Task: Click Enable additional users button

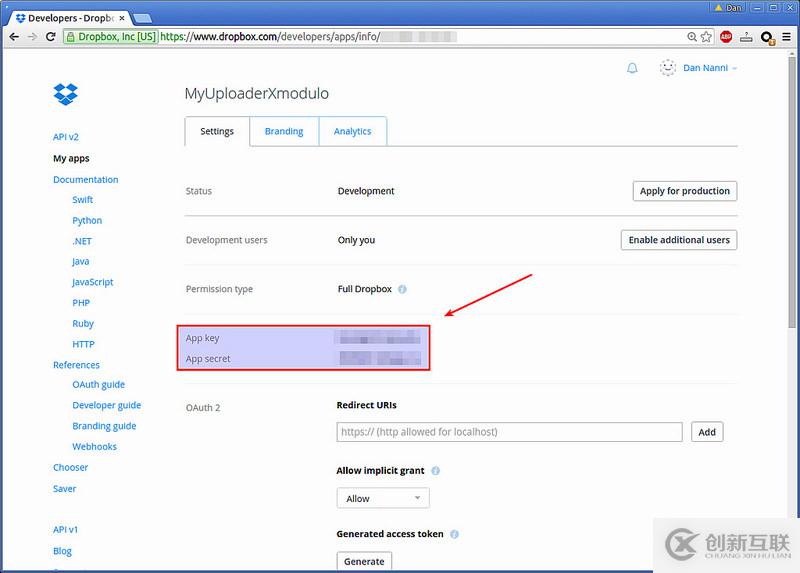Action: point(679,240)
